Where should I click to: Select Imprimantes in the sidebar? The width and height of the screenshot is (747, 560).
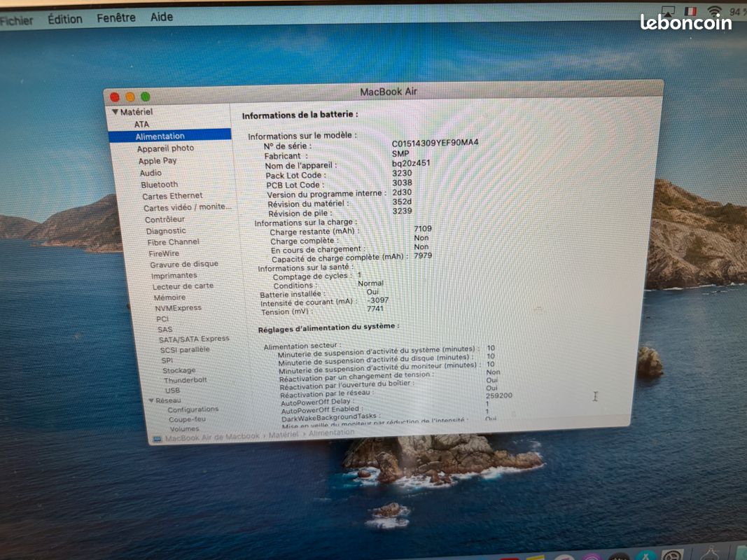174,276
